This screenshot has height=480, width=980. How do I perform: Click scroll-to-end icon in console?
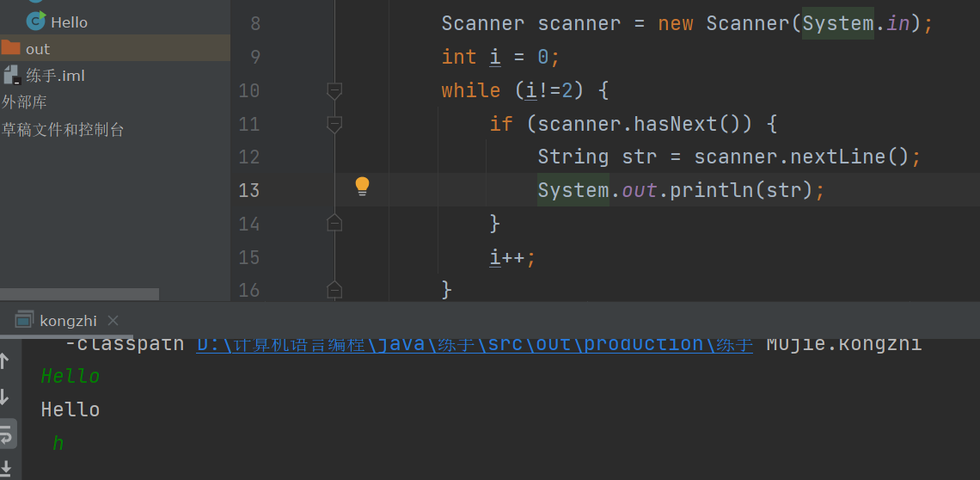coord(6,468)
